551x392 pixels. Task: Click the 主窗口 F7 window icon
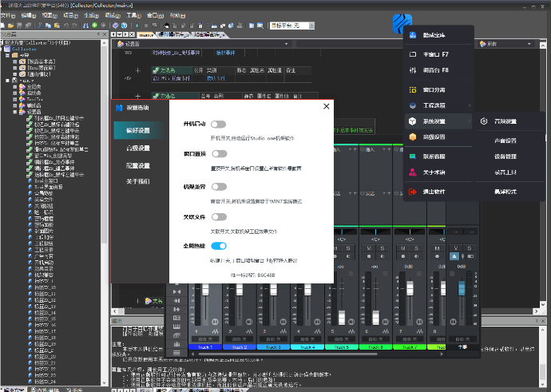[x=412, y=53]
